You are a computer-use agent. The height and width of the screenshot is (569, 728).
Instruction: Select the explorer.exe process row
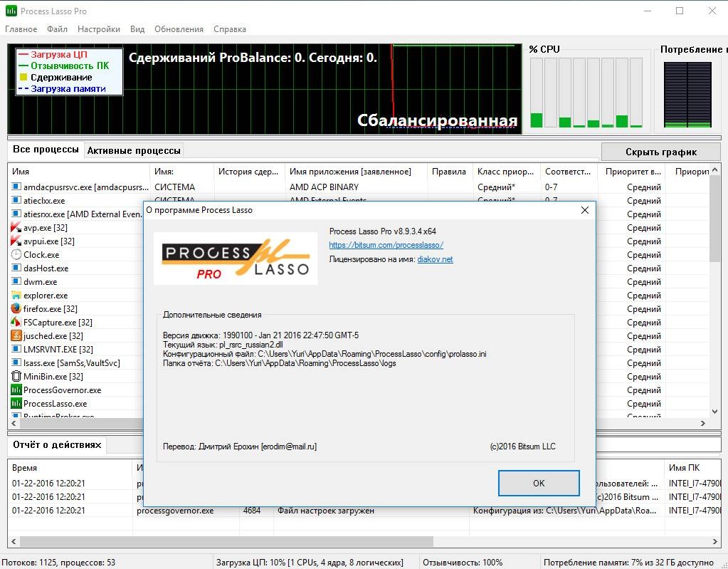click(x=77, y=295)
